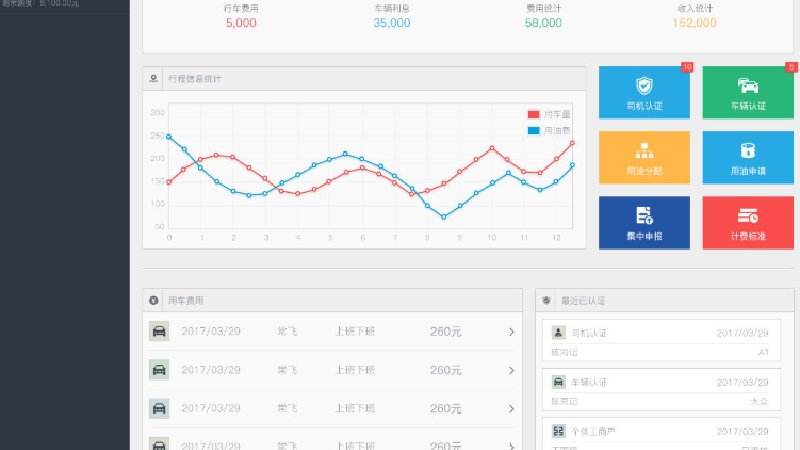Viewport: 800px width, 450px height.
Task: Click the car icon in 车辆认证 recent card
Action: pyautogui.click(x=559, y=382)
